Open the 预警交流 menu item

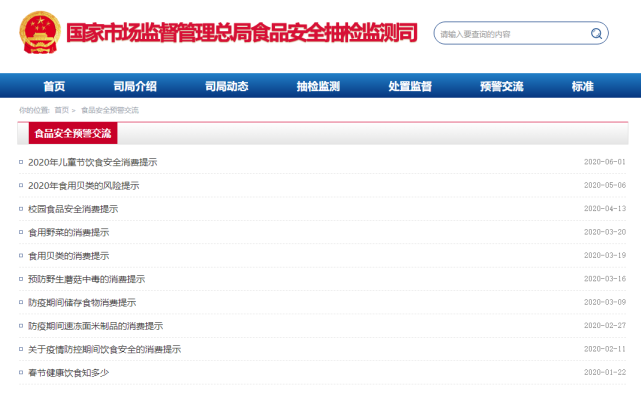coord(502,86)
